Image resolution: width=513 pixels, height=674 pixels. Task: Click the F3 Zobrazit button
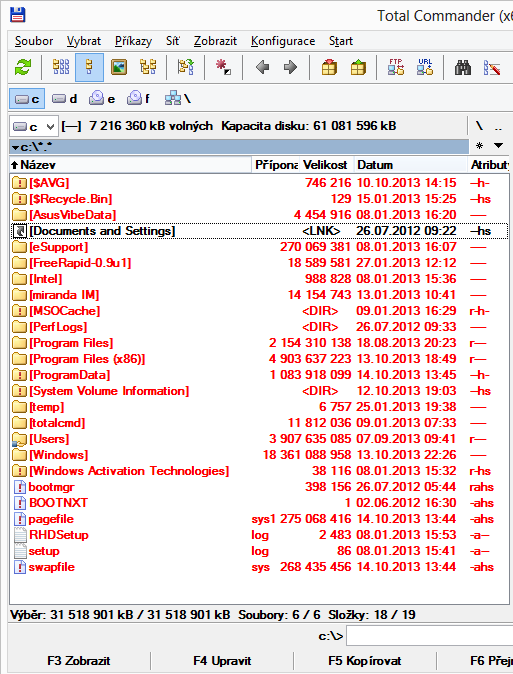pyautogui.click(x=79, y=661)
